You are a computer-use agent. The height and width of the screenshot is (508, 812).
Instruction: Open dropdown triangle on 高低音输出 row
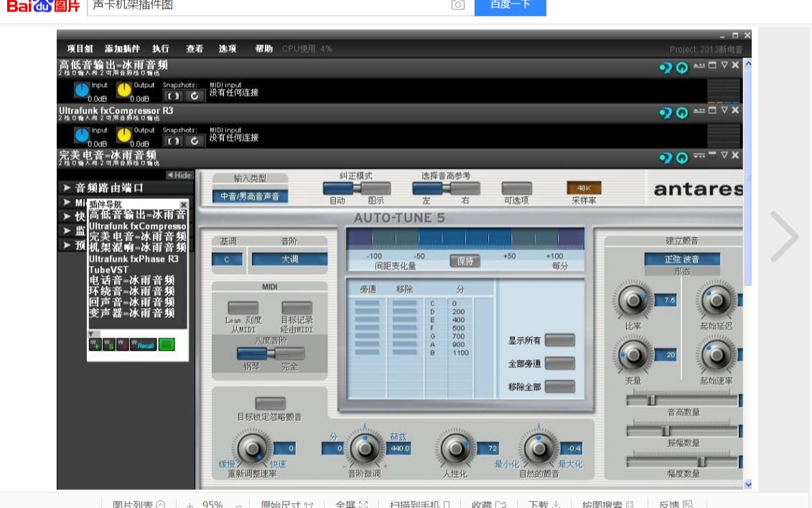tap(724, 65)
